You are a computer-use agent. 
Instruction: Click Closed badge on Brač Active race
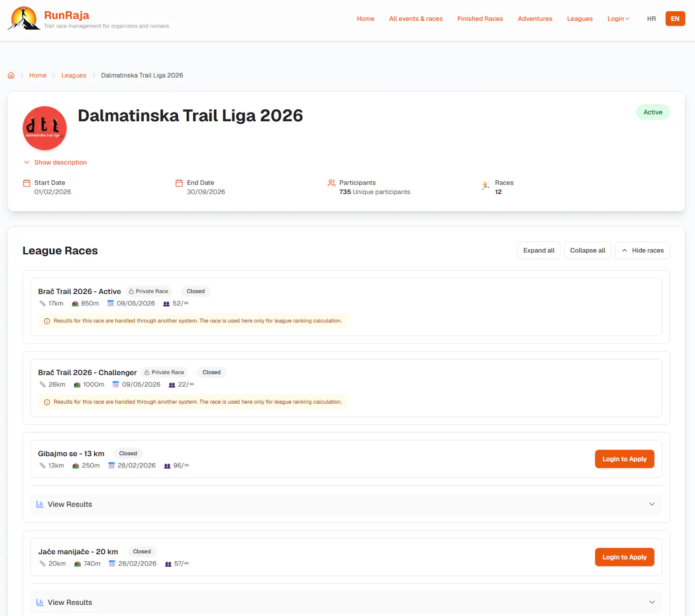(x=195, y=291)
